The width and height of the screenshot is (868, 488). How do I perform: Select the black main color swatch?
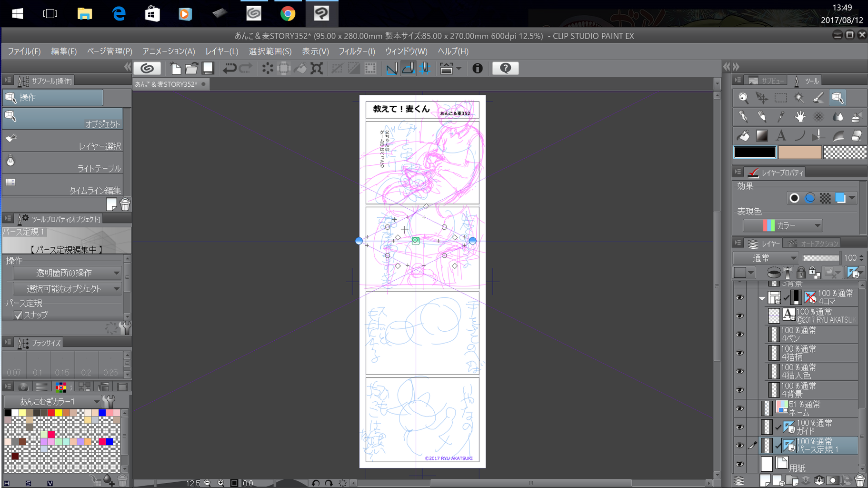[x=755, y=152]
